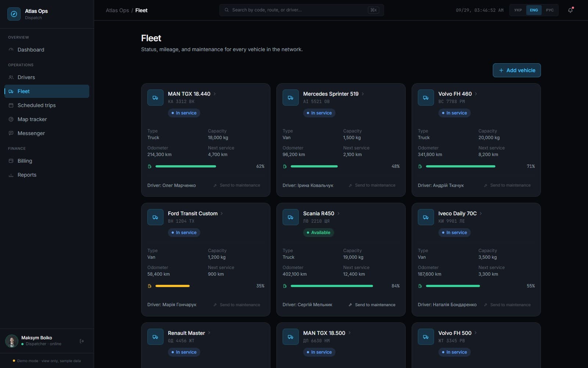Click the Atlas Ops breadcrumb link
This screenshot has width=588, height=368.
pyautogui.click(x=117, y=10)
